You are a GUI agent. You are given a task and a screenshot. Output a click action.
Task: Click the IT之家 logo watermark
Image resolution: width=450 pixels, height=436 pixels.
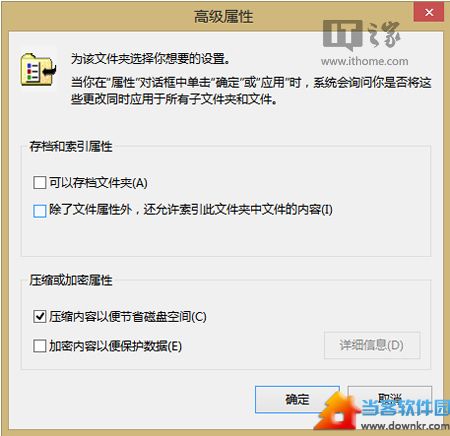pos(362,35)
